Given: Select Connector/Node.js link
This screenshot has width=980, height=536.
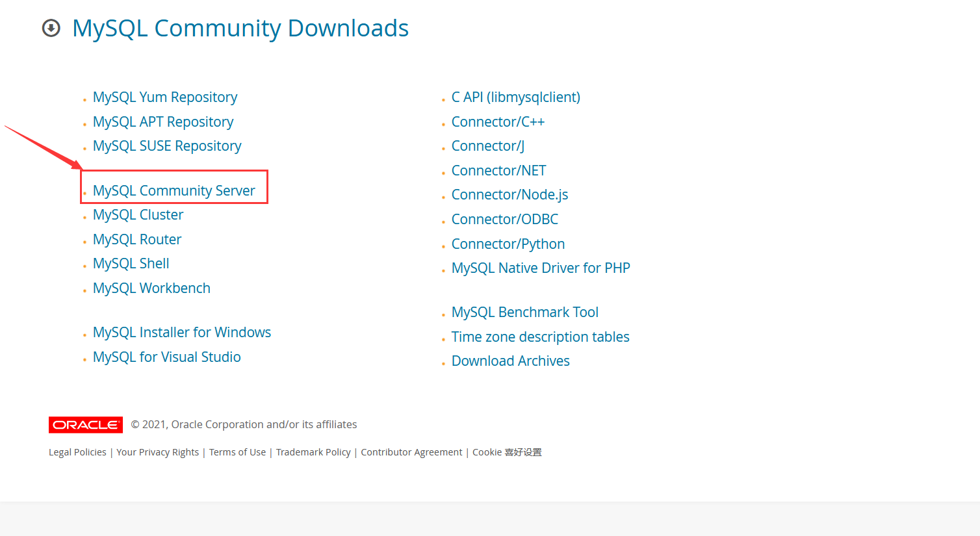Looking at the screenshot, I should coord(510,195).
